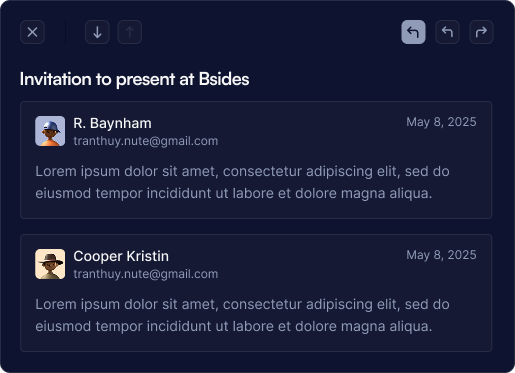515x373 pixels.
Task: Click the unhighlighted left-turn reply arrow
Action: pyautogui.click(x=447, y=32)
